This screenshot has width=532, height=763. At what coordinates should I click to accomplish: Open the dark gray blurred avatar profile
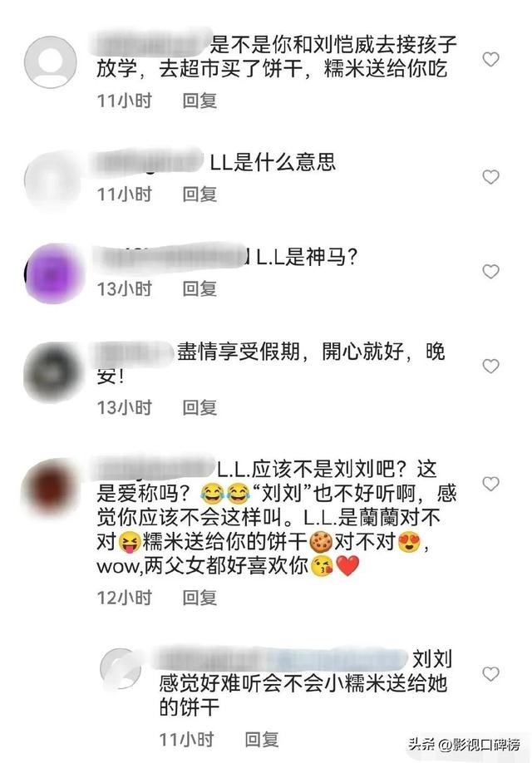52,372
